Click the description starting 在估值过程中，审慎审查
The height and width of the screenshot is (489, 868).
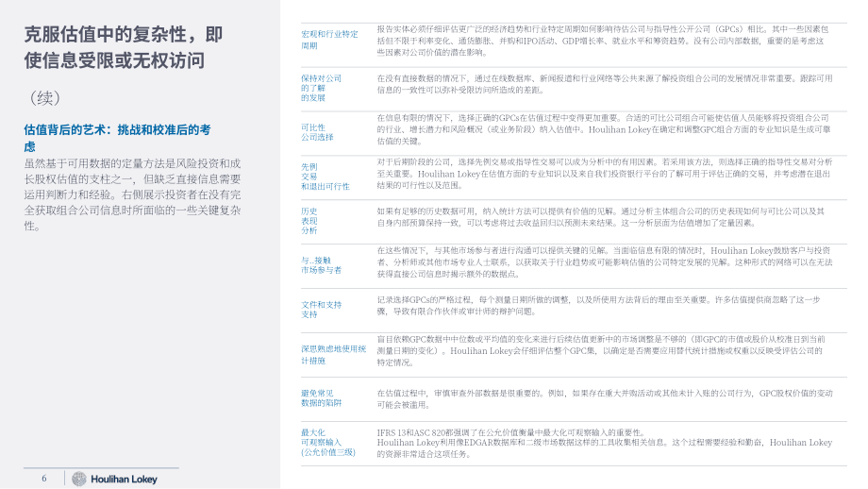pos(605,398)
